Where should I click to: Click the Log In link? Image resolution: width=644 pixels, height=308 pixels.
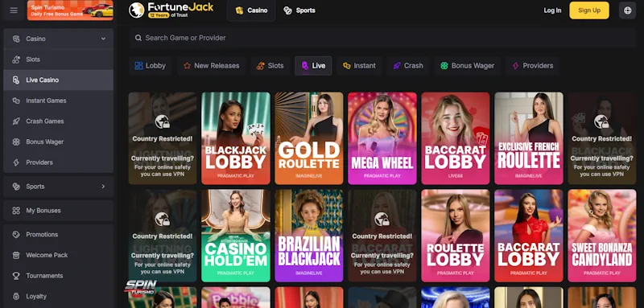pos(552,10)
